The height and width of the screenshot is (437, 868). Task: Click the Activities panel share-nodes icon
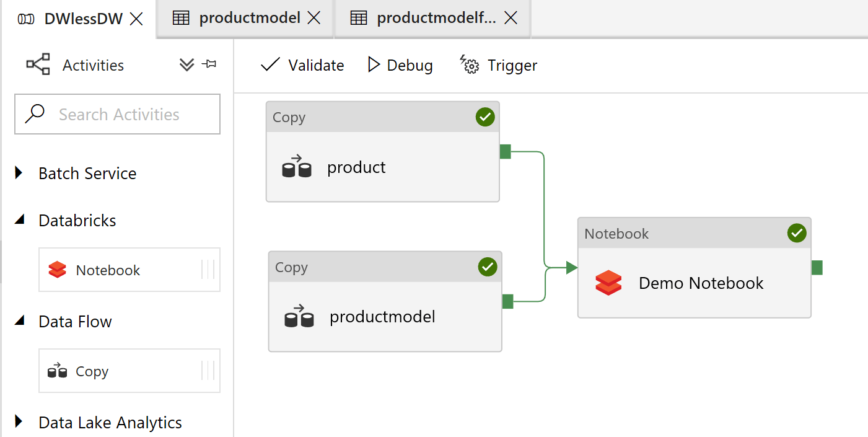(x=38, y=64)
